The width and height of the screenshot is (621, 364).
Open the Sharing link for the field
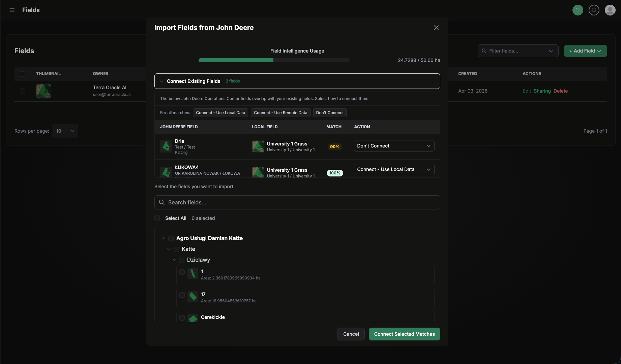point(542,91)
